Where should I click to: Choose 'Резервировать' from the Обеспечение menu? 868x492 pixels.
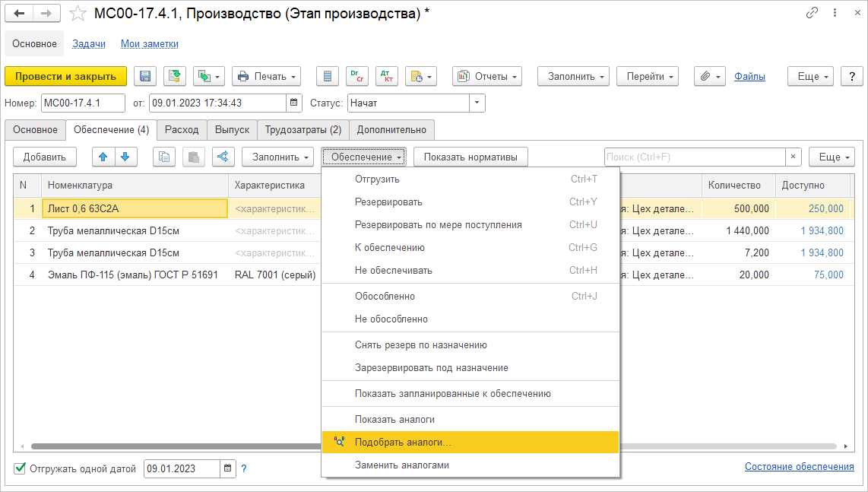tap(388, 202)
